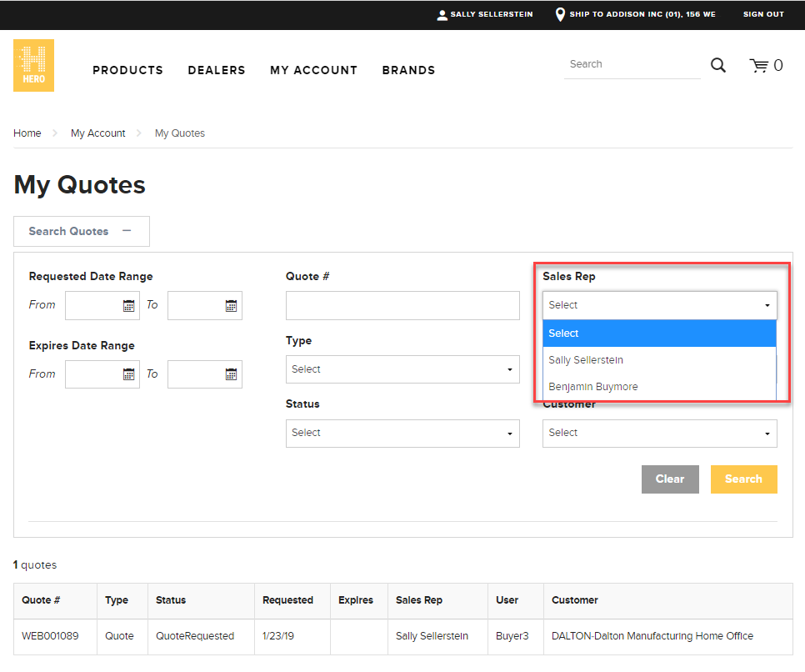This screenshot has width=805, height=672.
Task: Click the Requested From date field
Action: [x=102, y=306]
